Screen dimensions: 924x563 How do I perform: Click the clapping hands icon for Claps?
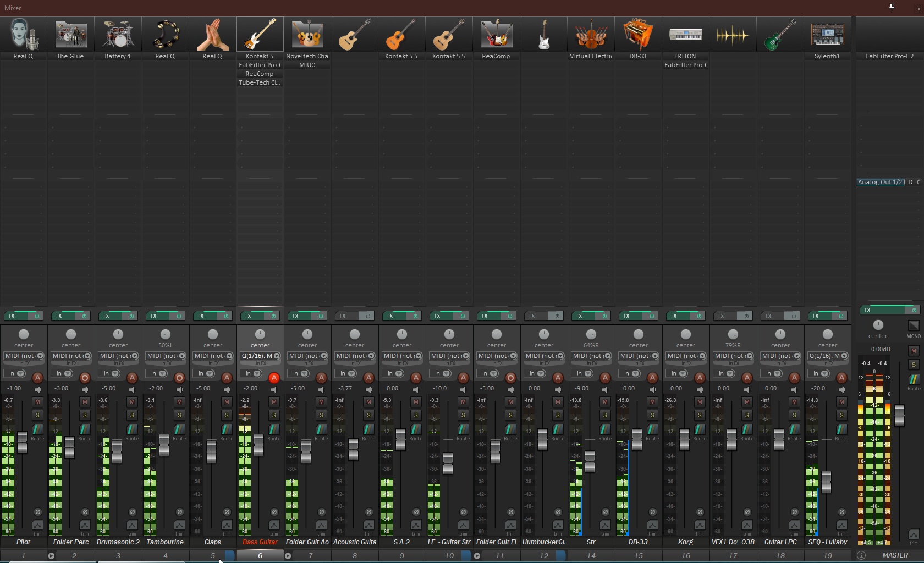[x=212, y=34]
